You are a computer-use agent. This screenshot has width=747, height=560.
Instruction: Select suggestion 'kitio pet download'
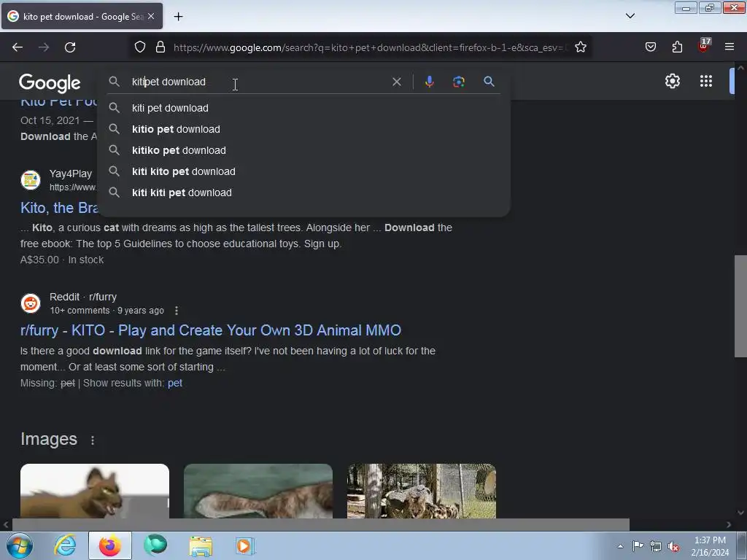[x=304, y=129]
